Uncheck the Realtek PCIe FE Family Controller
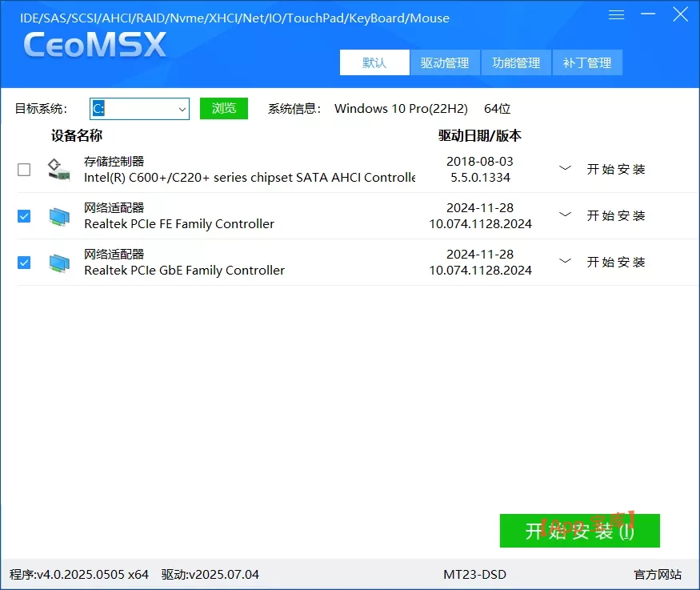The height and width of the screenshot is (590, 700). click(24, 216)
